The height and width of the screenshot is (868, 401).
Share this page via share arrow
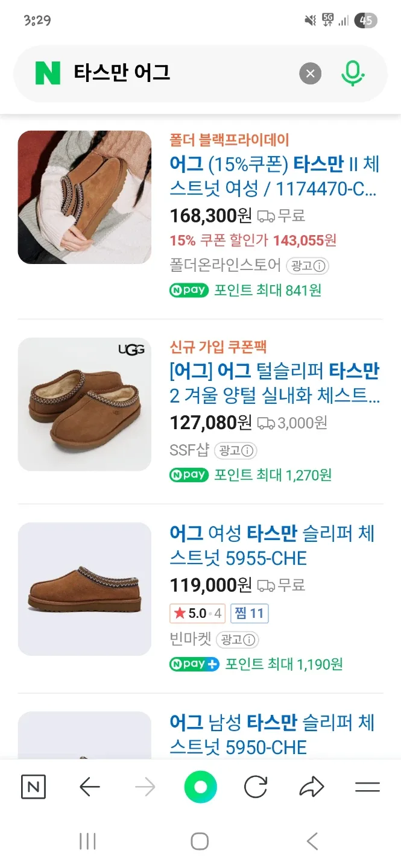(311, 787)
